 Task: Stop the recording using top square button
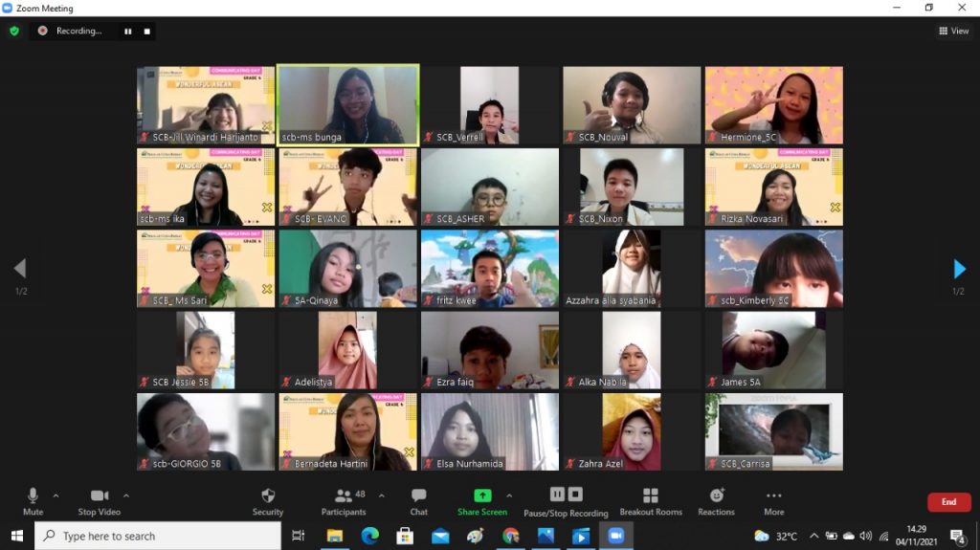[x=147, y=31]
